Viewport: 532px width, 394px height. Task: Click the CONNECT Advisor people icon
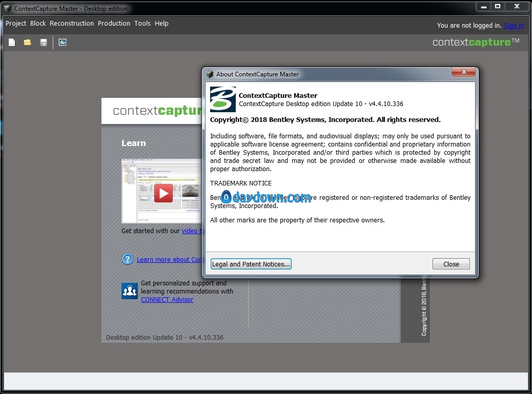coord(130,291)
